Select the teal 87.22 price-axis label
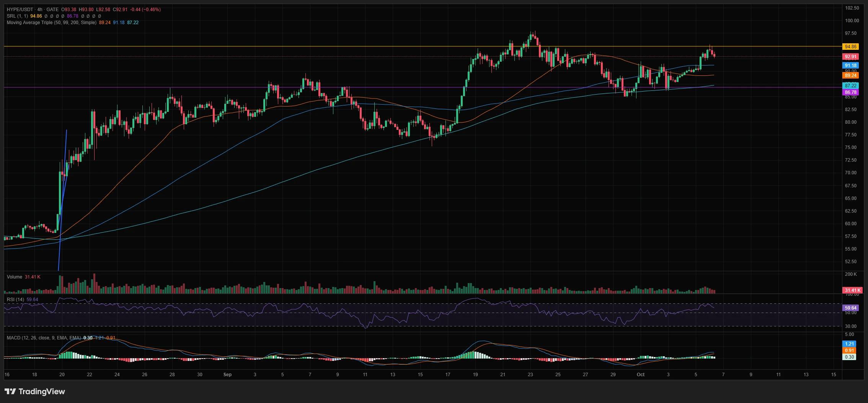 coord(850,86)
